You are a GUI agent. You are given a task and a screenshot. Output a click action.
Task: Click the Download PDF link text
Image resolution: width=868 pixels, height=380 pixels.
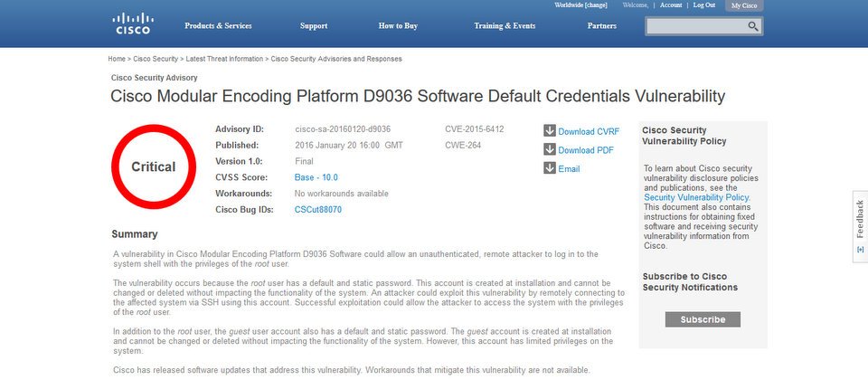click(x=586, y=150)
